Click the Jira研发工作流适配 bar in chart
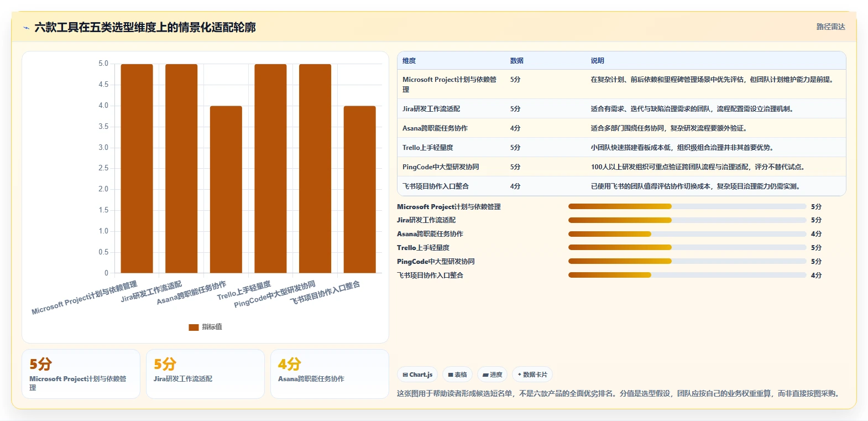This screenshot has height=421, width=868. pos(181,169)
